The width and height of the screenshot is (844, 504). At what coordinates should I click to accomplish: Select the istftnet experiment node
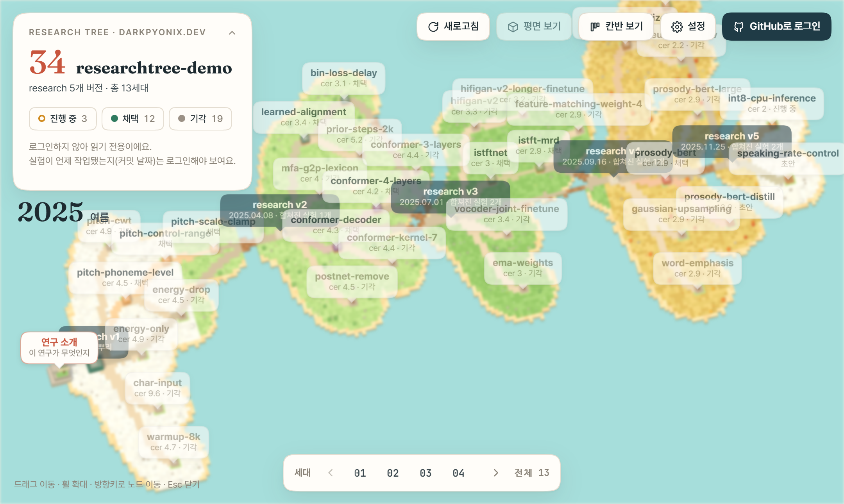point(490,157)
